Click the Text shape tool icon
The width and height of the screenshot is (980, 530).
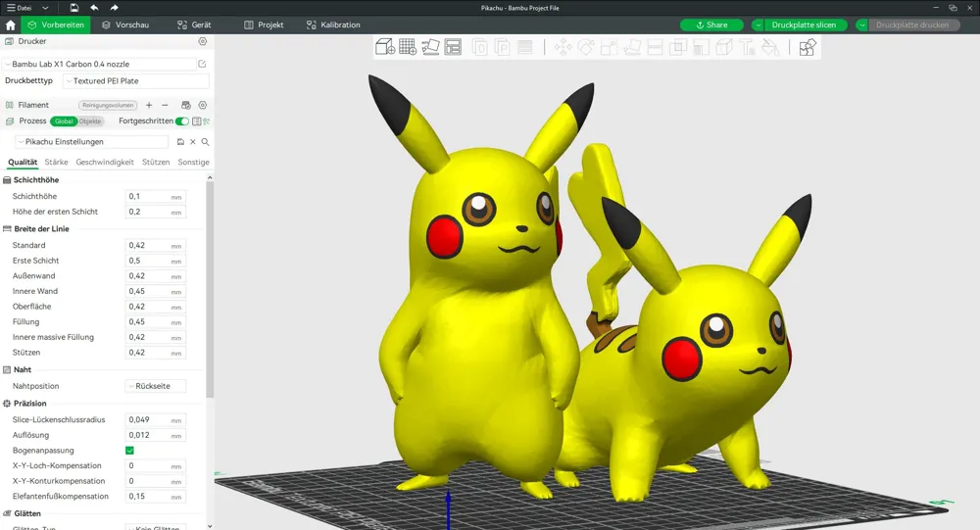pyautogui.click(x=747, y=47)
